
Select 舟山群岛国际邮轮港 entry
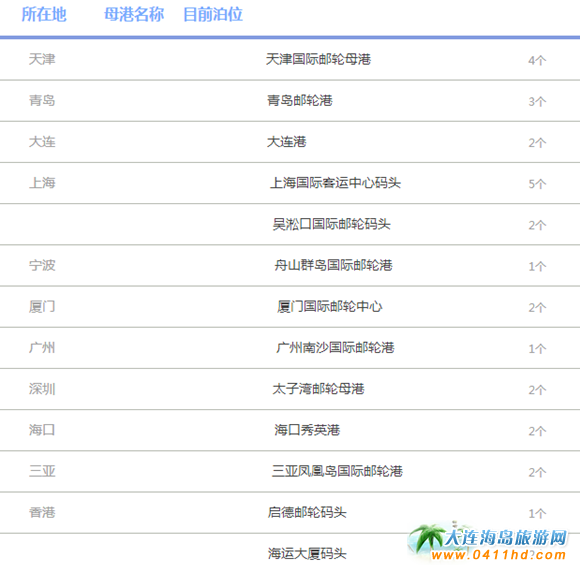coord(333,265)
